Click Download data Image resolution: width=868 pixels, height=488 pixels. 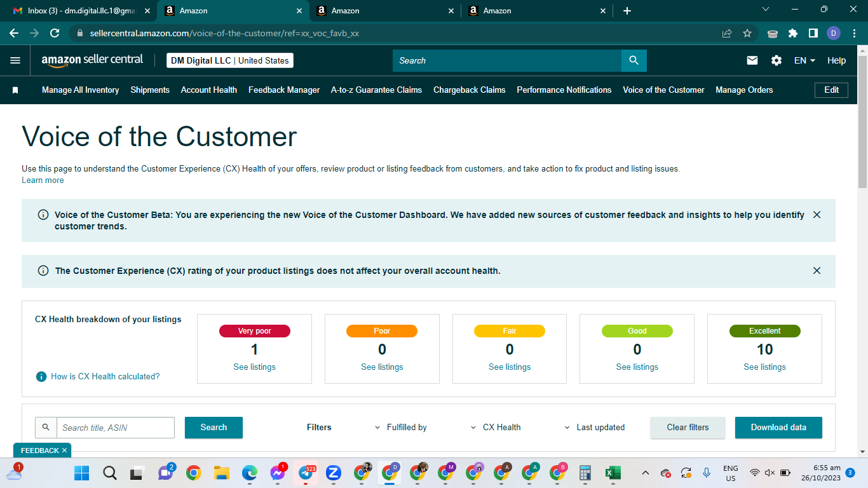click(x=778, y=428)
